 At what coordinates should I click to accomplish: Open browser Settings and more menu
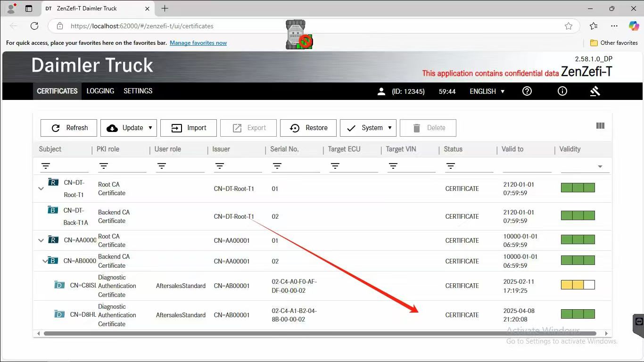coord(614,26)
